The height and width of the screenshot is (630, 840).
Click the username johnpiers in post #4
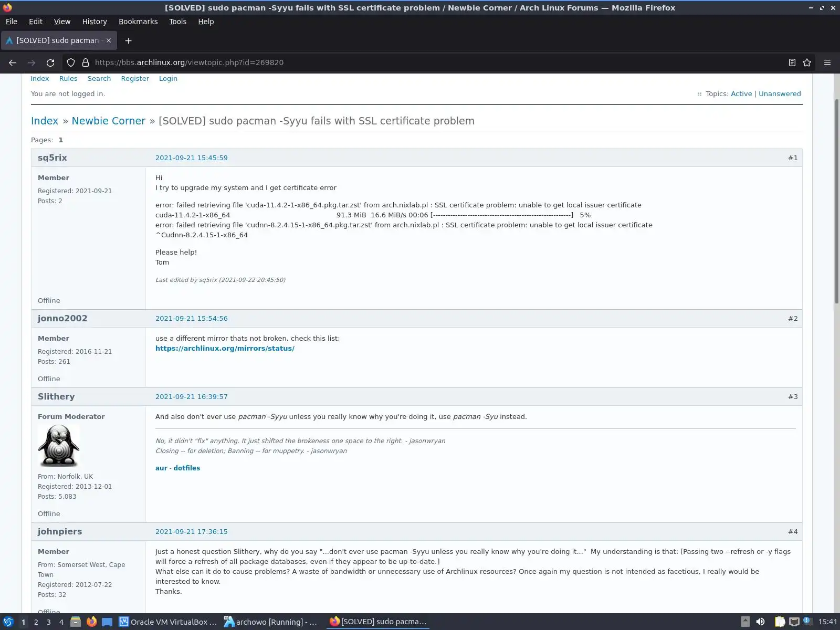60,532
